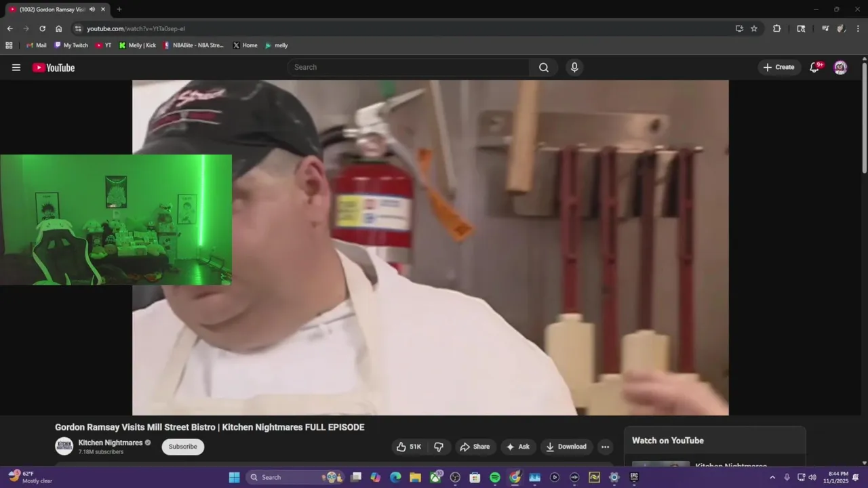Open weather widget showing 62°F
Screen dimensions: 868x488
tap(31, 477)
